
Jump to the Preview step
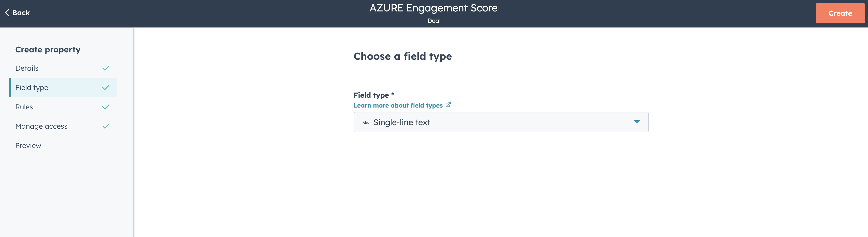(28, 146)
